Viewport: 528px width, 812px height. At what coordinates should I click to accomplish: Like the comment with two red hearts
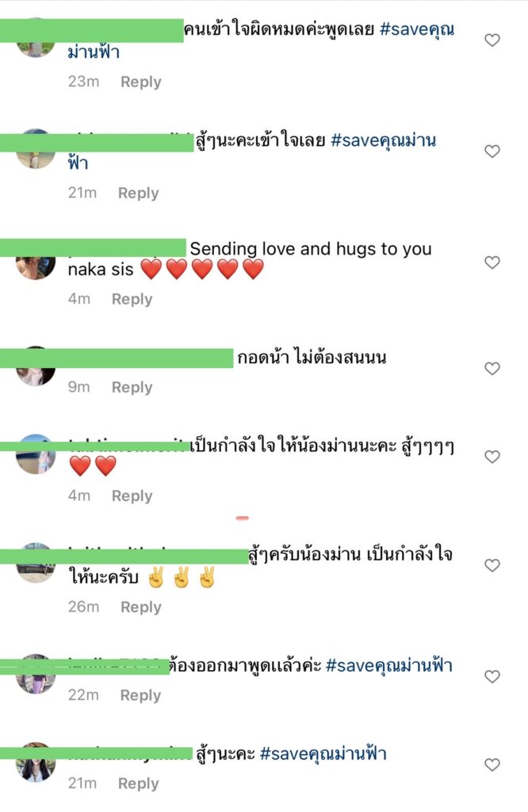492,457
